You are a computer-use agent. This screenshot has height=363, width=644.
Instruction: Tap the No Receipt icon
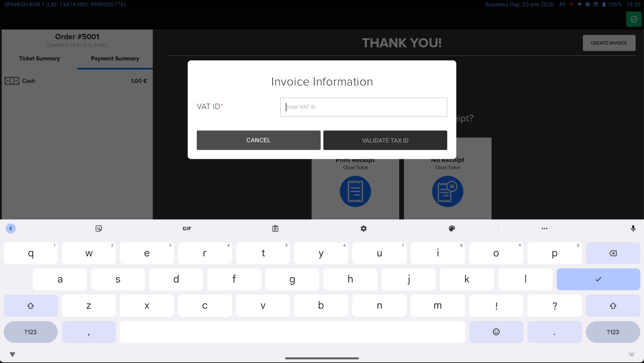(x=447, y=191)
